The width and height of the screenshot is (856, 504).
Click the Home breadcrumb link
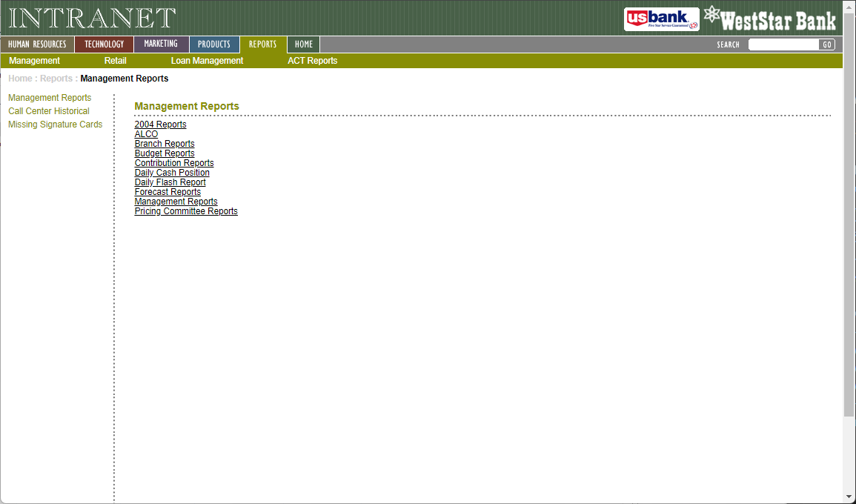point(20,79)
